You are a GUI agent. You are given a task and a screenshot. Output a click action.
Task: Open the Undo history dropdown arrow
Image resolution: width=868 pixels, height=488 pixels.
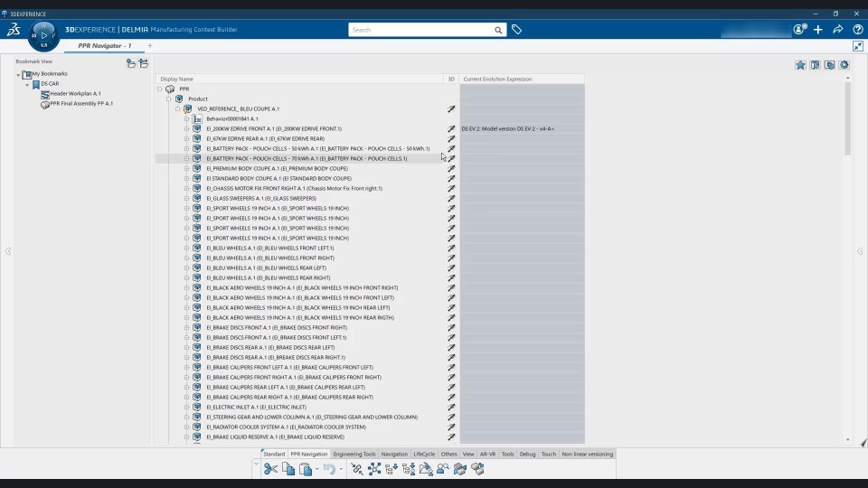(341, 469)
